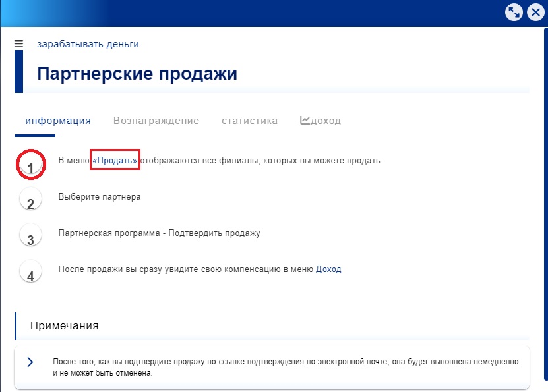Expand the note about confirming sale by email
This screenshot has height=392, width=548.
[30, 362]
